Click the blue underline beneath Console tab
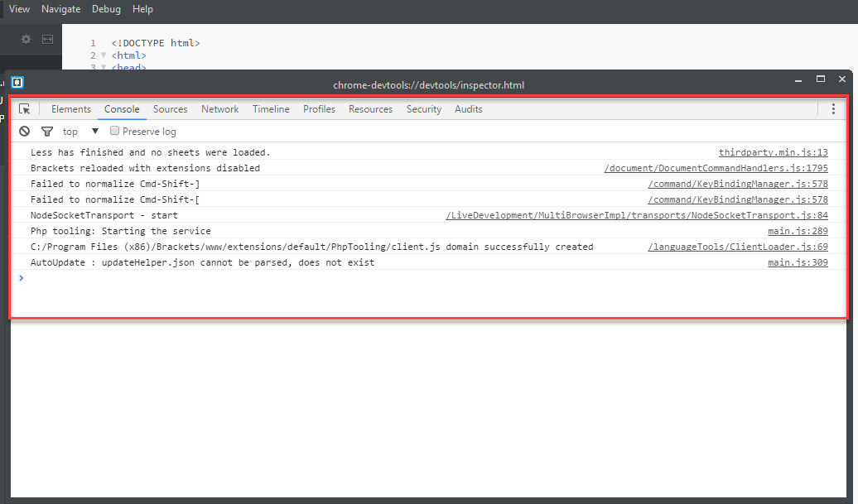Screen dimensions: 858x504 point(122,118)
